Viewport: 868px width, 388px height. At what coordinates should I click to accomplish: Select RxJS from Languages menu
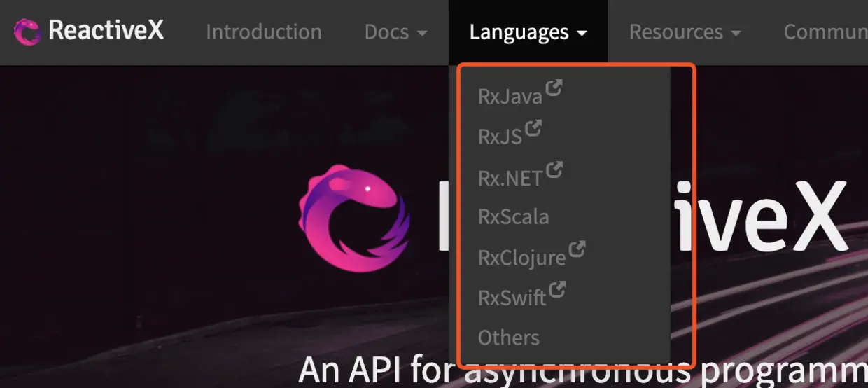pos(500,137)
